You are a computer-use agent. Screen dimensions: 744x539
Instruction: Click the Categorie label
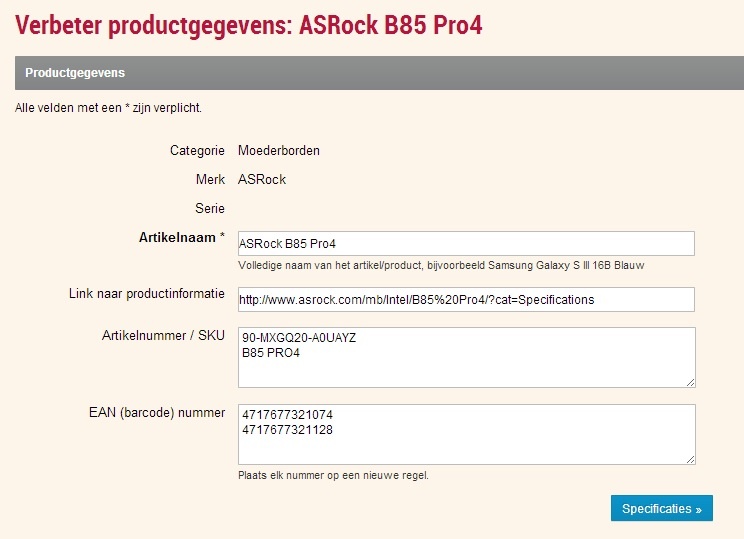click(x=197, y=151)
